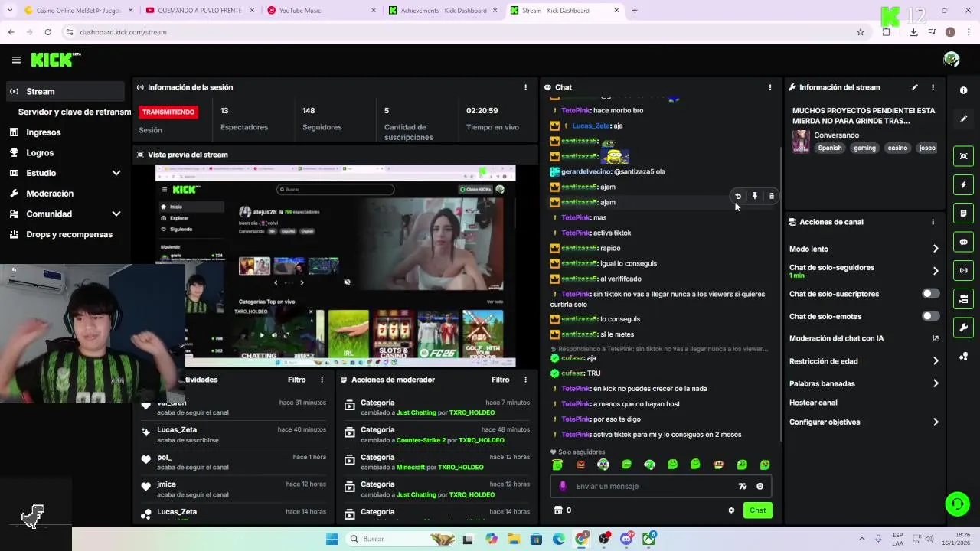Toggle Chat de solo-emotes switch
980x551 pixels.
pyautogui.click(x=930, y=316)
